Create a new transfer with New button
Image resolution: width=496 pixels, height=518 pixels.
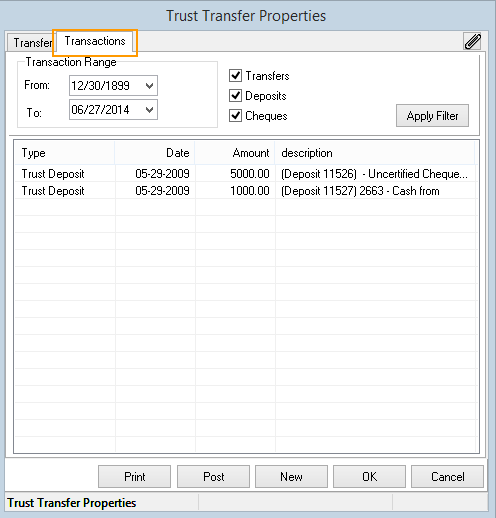click(x=291, y=477)
